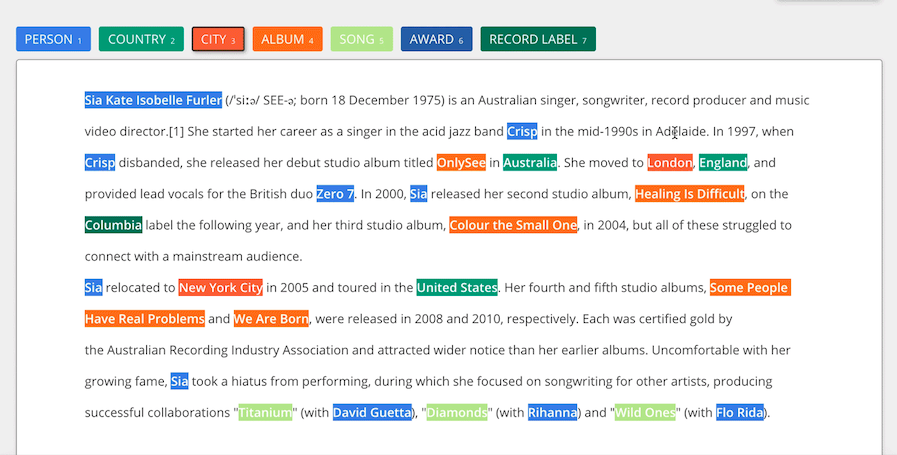The width and height of the screenshot is (897, 455).
Task: Click the 'Columbia' record label annotation
Action: 113,225
